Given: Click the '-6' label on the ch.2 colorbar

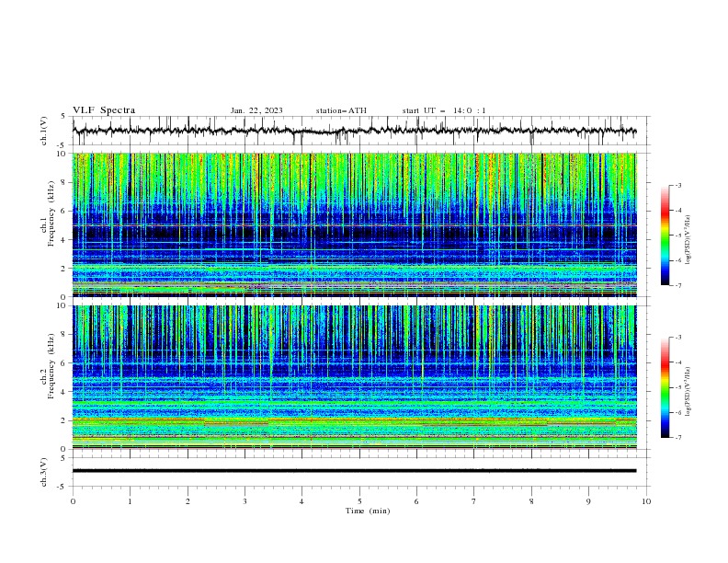Looking at the screenshot, I should pos(677,412).
